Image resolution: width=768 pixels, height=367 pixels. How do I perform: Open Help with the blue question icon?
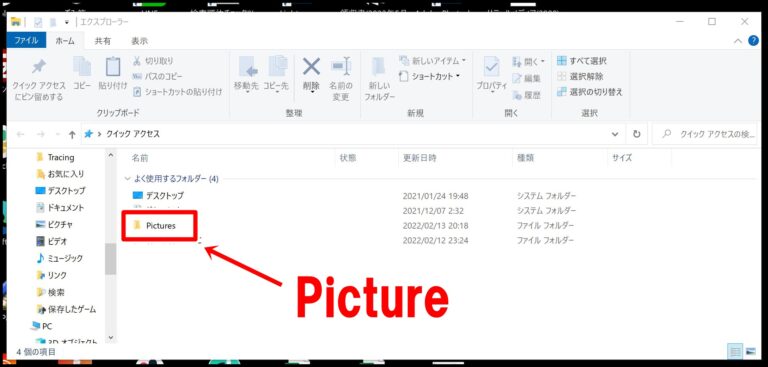(753, 41)
